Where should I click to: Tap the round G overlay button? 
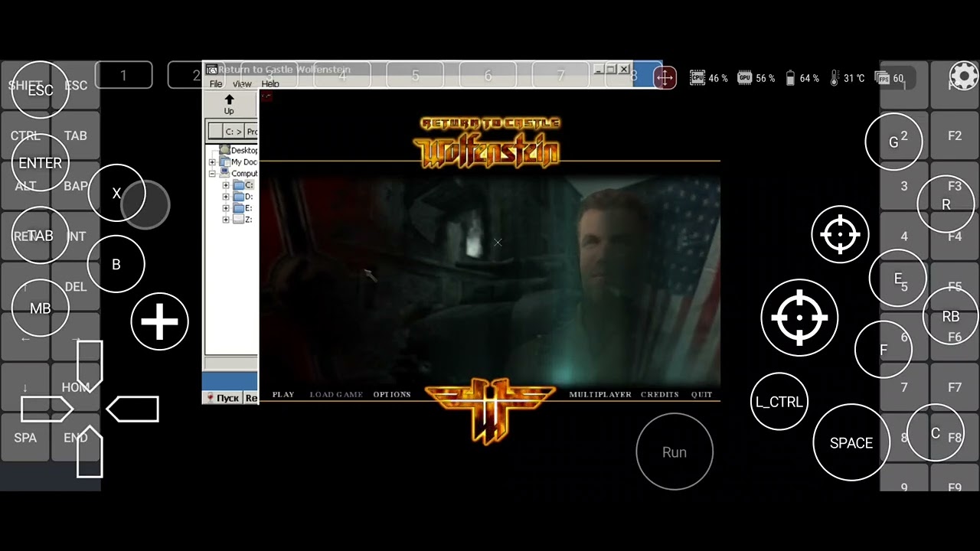coord(893,142)
